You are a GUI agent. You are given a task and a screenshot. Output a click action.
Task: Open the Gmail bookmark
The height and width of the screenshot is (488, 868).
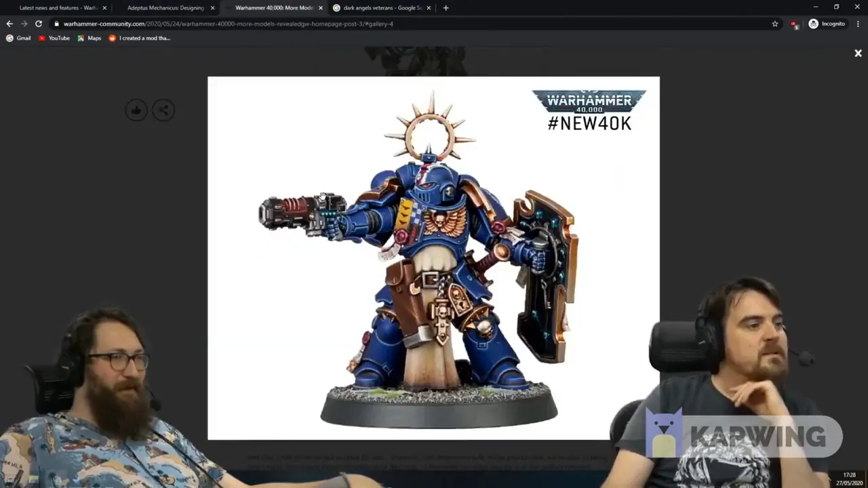[18, 38]
